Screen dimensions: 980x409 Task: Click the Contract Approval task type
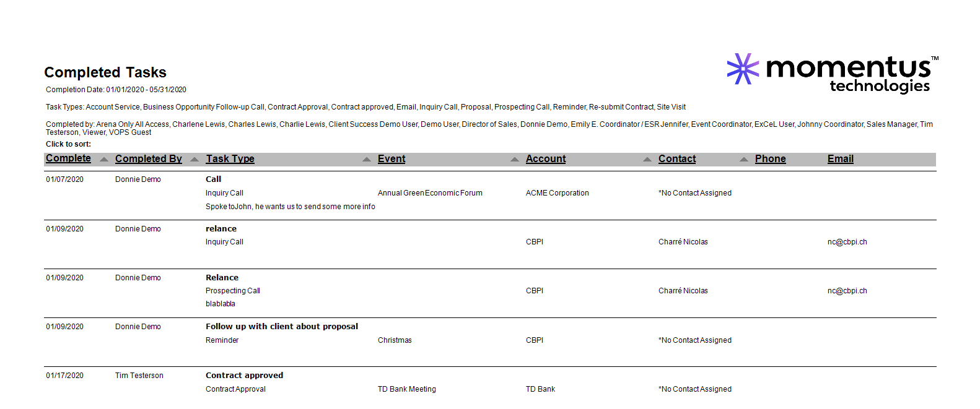coord(235,389)
